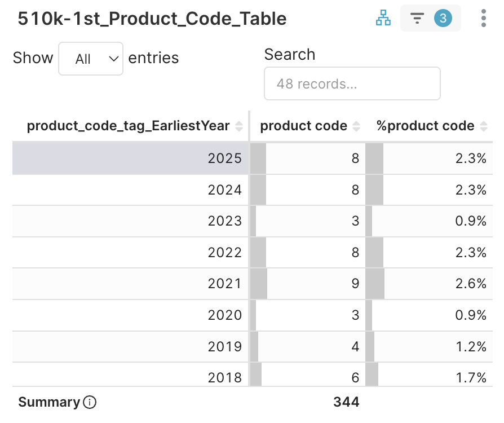Click the Summary info icon
This screenshot has width=504, height=423.
pos(90,402)
